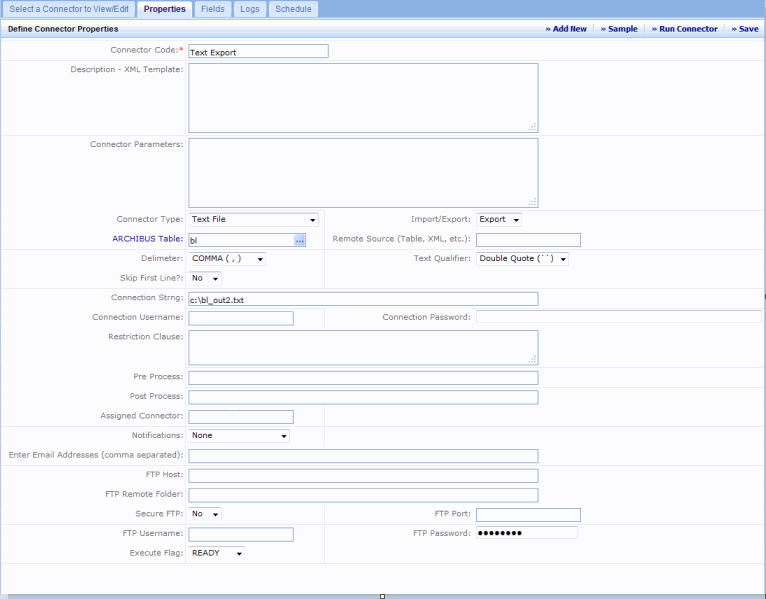Go to the Schedule tab
The image size is (766, 599).
(293, 9)
